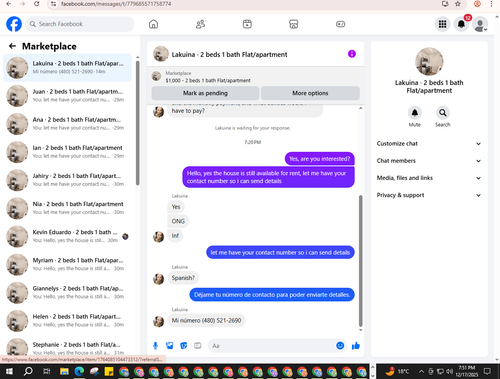This screenshot has height=379, width=500.
Task: Click message 'Mi número (480) 521-2690'
Action: point(206,320)
